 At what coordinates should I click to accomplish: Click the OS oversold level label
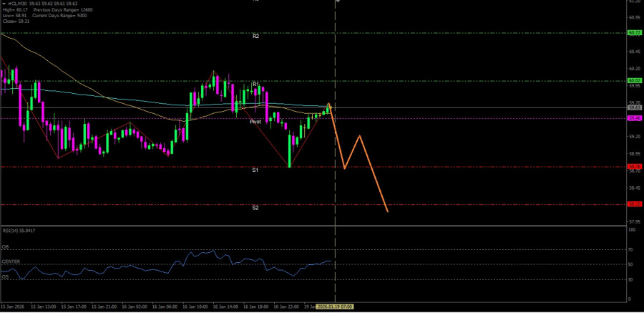[x=5, y=276]
